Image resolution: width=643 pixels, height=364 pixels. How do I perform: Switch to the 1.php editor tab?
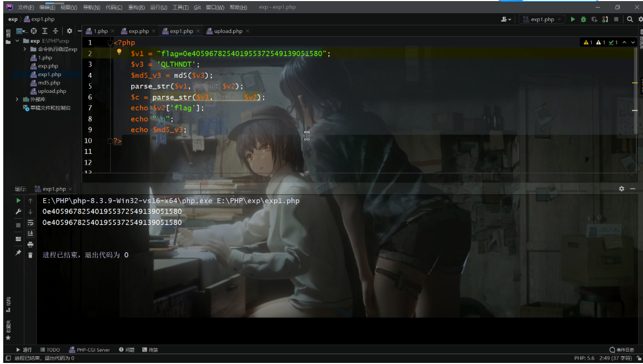coord(101,31)
